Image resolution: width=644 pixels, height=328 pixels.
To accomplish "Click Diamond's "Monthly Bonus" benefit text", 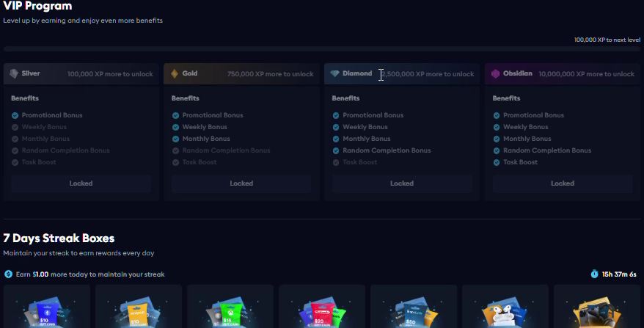I will tap(367, 139).
